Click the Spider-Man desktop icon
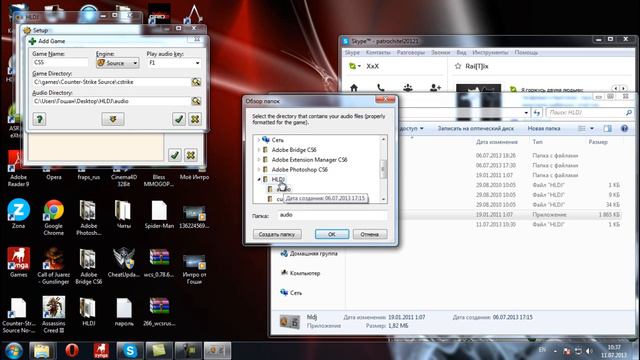 pyautogui.click(x=159, y=214)
